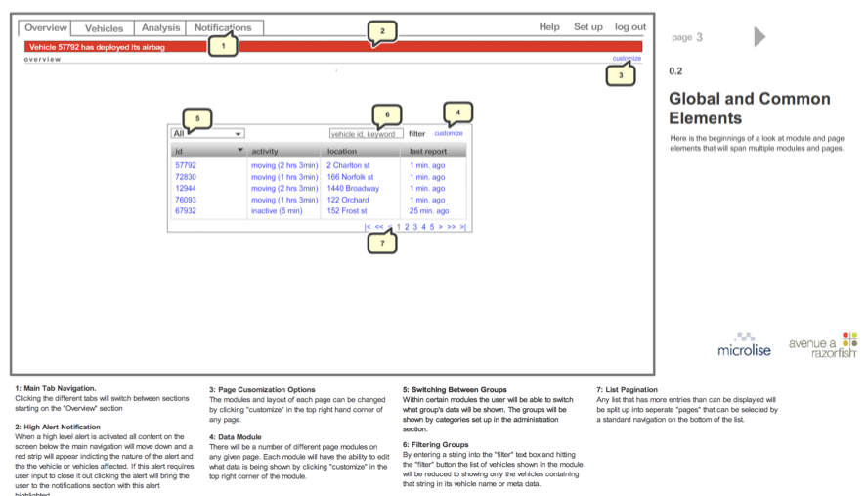Switch to the Vehicles tab

tap(104, 28)
